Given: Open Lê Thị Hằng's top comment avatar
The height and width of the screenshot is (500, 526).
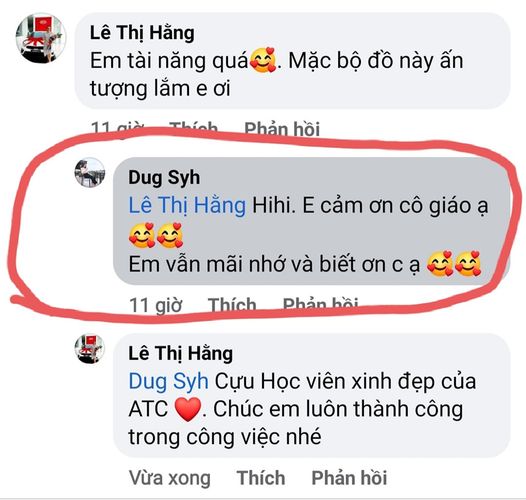Looking at the screenshot, I should (x=41, y=38).
